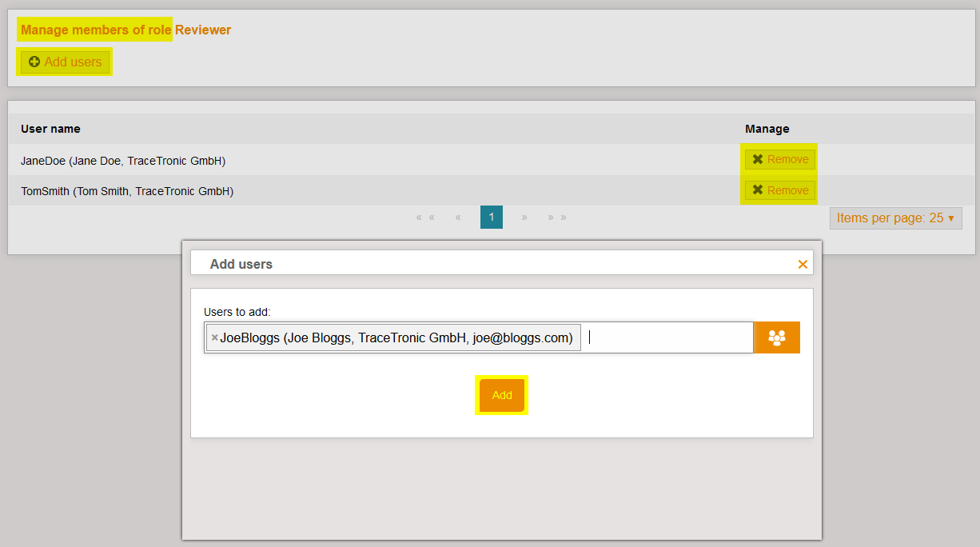Close the Add users dialog
Viewport: 980px width, 547px height.
pos(803,265)
